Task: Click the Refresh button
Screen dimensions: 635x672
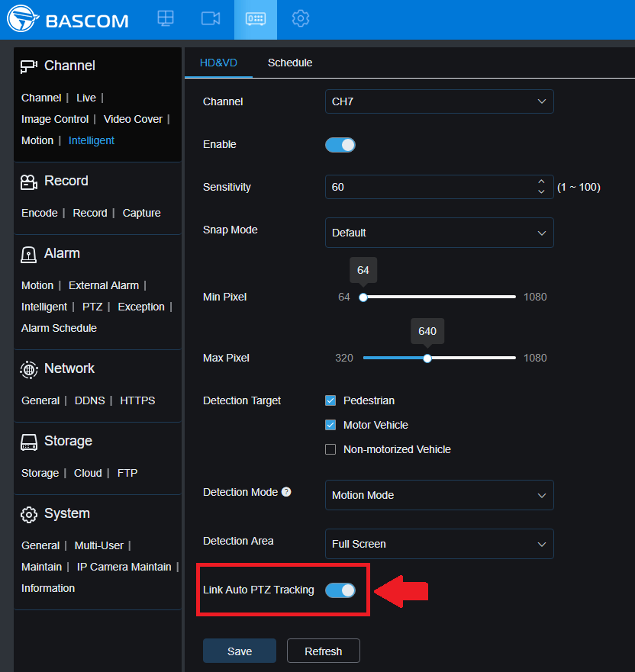Action: coord(324,651)
